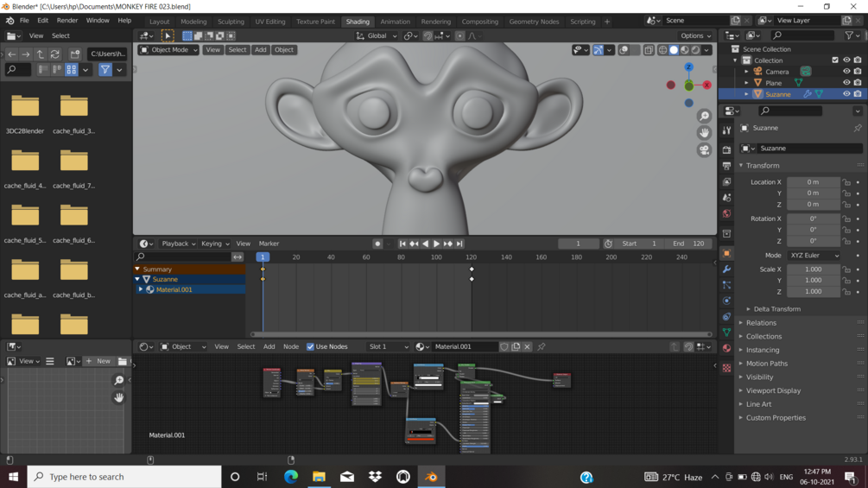Select rendered viewport shading mode
Viewport: 868px width, 488px height.
[x=696, y=50]
